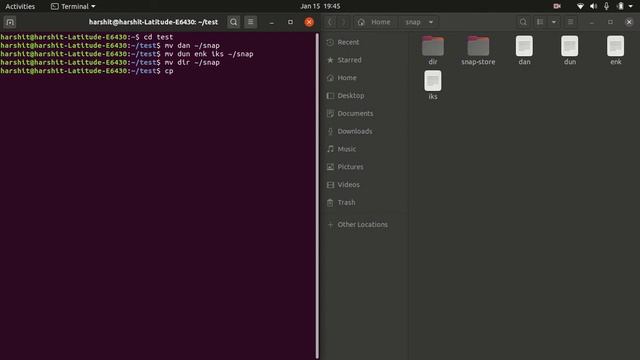Image resolution: width=640 pixels, height=360 pixels.
Task: Expand the system menu arrow
Action: [x=631, y=6]
